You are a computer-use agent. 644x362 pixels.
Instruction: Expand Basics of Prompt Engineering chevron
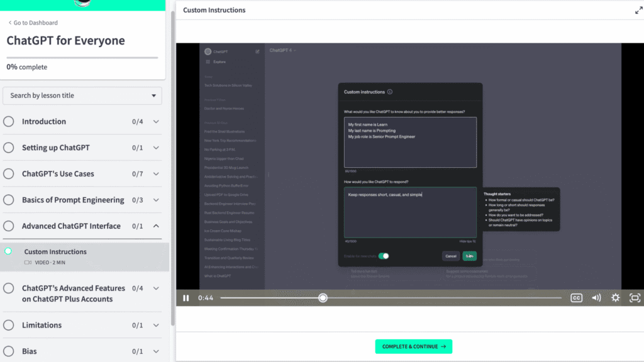pos(156,200)
